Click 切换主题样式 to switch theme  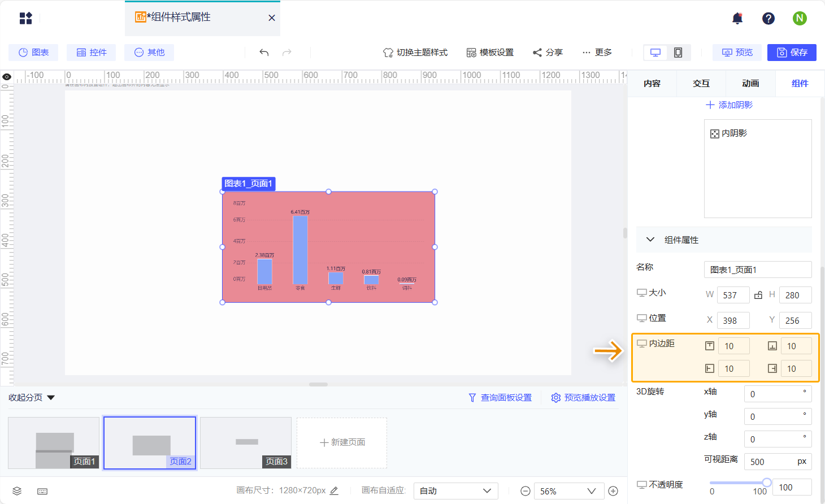(415, 53)
